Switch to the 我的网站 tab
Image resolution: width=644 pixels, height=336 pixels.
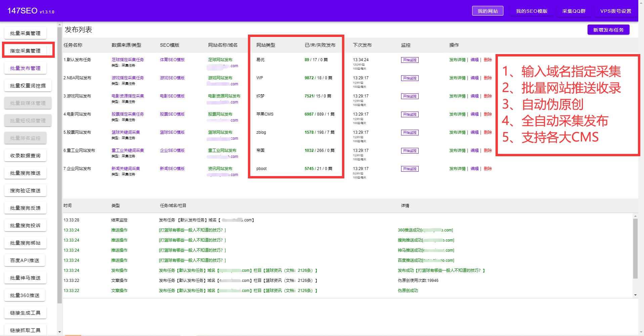point(487,10)
